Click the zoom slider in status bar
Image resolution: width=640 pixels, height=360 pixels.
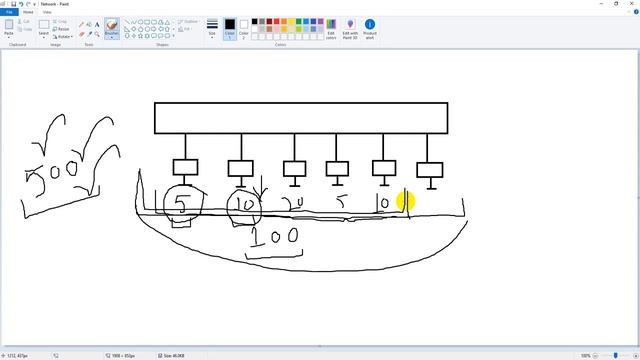tap(616, 356)
